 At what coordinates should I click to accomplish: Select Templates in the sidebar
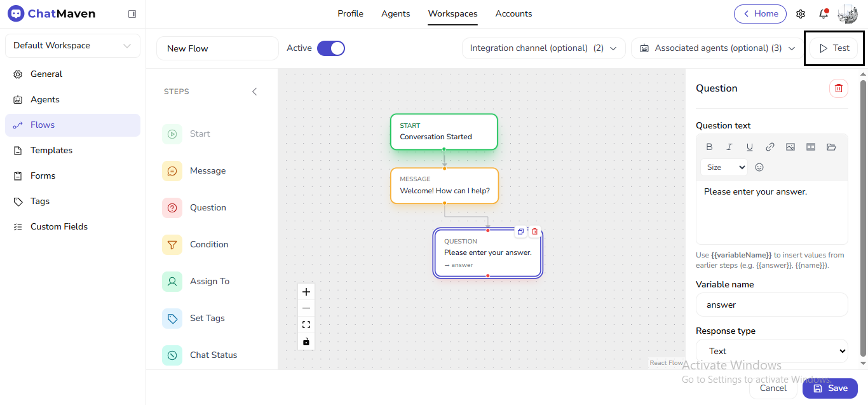tap(51, 150)
